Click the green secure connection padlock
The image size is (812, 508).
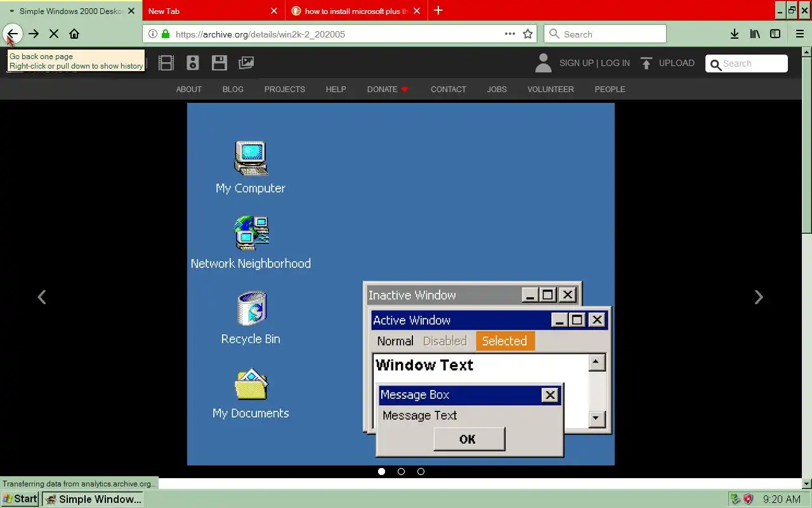tap(166, 34)
